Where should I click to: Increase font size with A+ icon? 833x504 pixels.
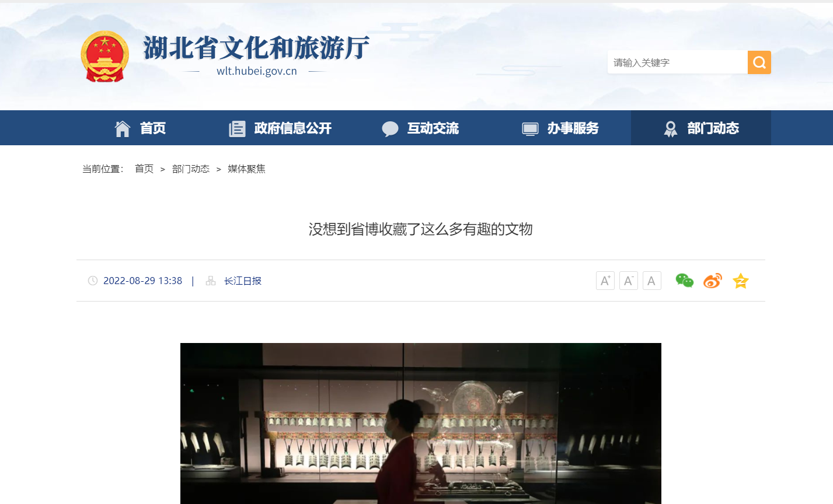(x=605, y=281)
